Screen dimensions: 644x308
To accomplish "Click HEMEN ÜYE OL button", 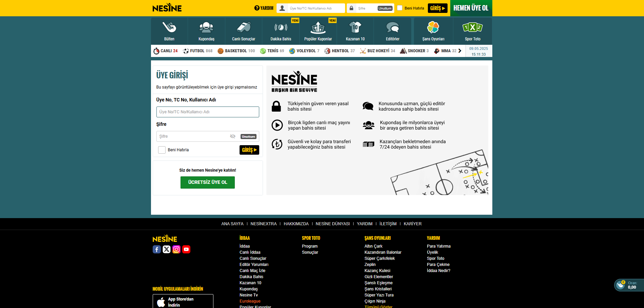I will (471, 8).
